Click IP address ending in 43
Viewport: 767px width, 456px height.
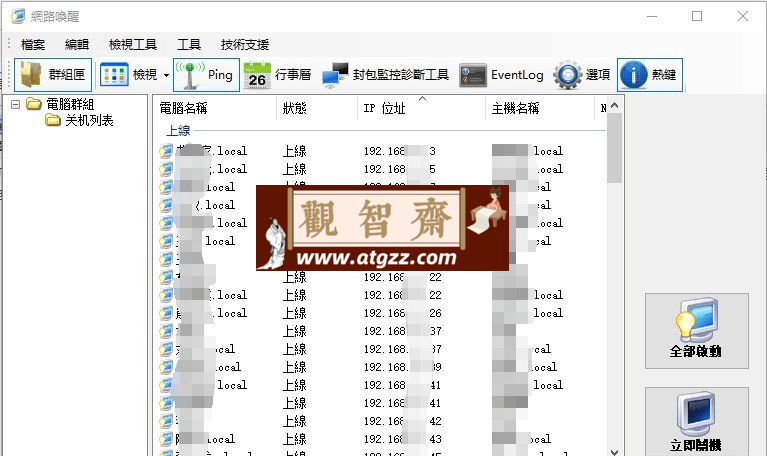click(x=403, y=439)
